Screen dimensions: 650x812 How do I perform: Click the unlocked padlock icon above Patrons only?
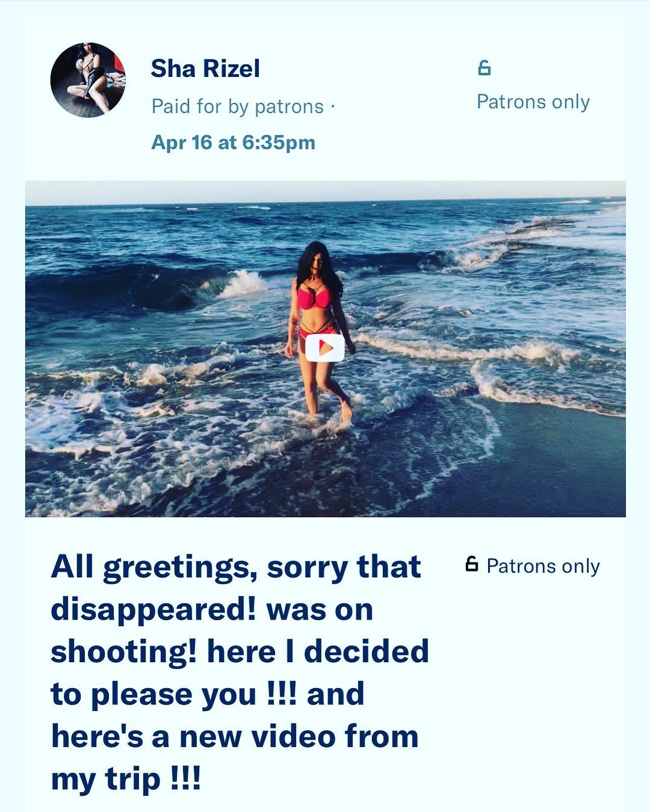484,67
